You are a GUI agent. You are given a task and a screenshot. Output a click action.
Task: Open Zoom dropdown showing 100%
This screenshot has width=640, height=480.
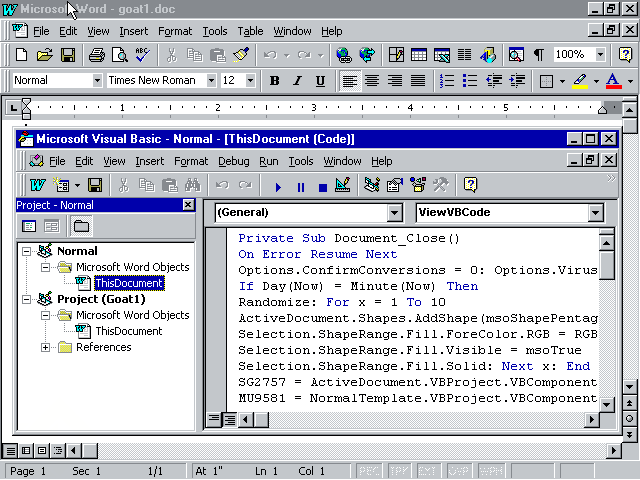pos(600,54)
